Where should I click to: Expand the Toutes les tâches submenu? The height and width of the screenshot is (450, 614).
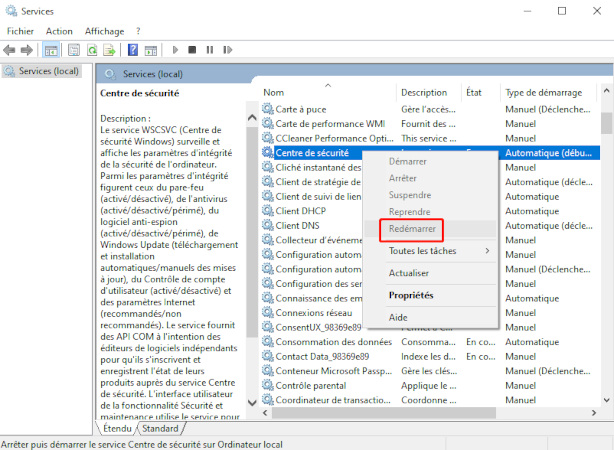(430, 251)
